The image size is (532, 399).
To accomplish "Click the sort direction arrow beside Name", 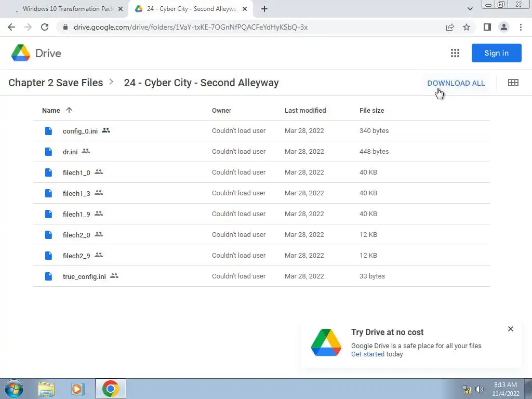I will (69, 110).
